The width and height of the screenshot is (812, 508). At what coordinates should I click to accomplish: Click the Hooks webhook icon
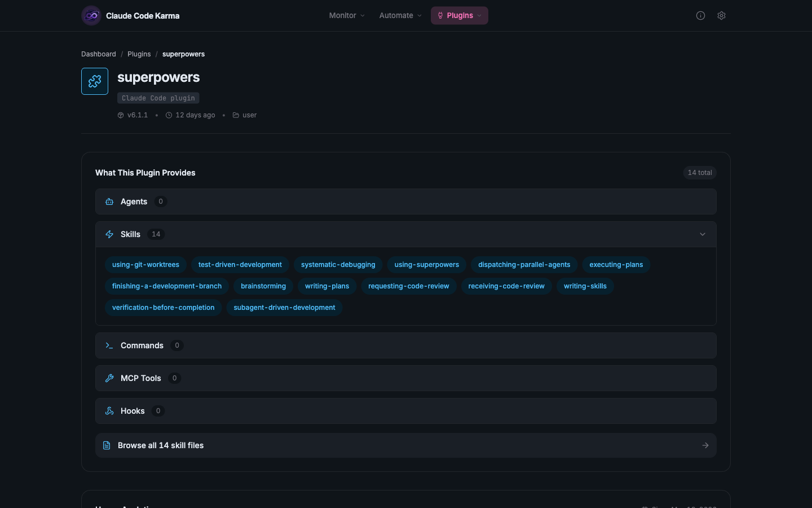pyautogui.click(x=109, y=411)
